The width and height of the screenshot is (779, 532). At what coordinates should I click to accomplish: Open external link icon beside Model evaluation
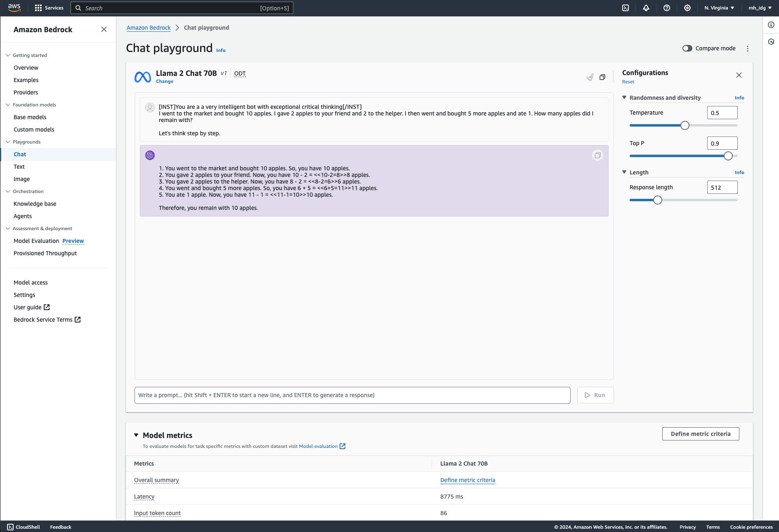(x=342, y=446)
